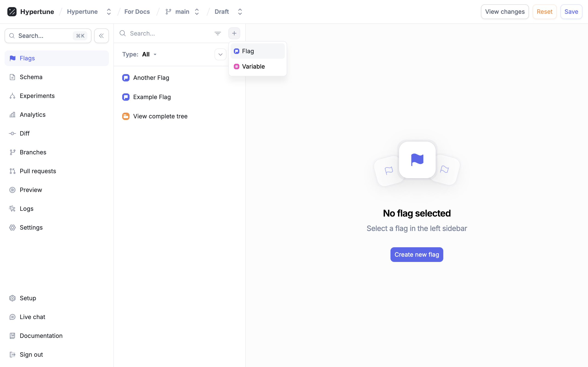
Task: Go to Pull requests
Action: point(38,171)
